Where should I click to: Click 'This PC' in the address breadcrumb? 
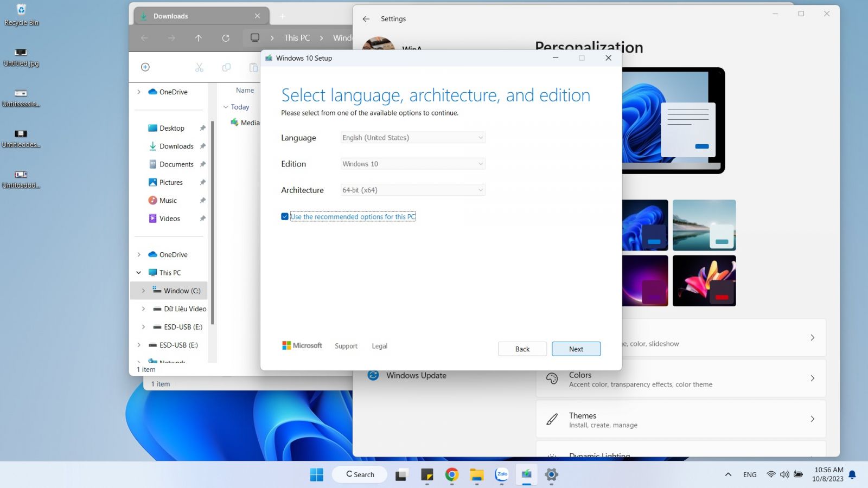[x=297, y=38]
